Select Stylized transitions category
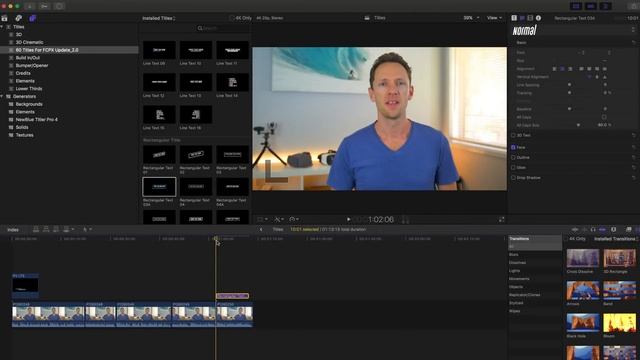Image resolution: width=640 pixels, height=360 pixels. click(516, 303)
